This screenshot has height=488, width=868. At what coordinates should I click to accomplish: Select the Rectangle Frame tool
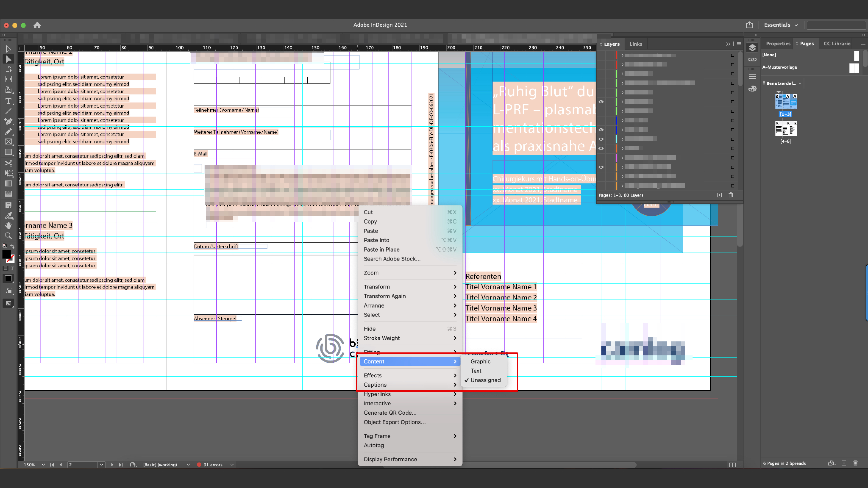click(8, 142)
